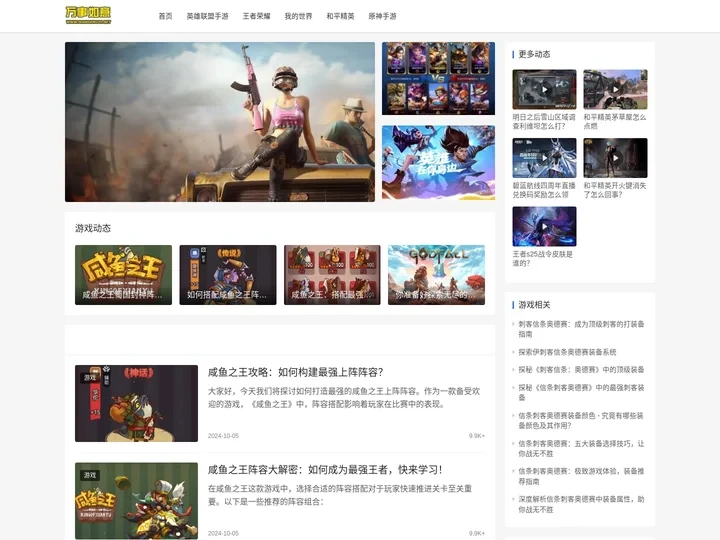Click the 游戏 tag on the 神话 thumbnail
Image resolution: width=720 pixels, height=540 pixels.
pos(90,377)
